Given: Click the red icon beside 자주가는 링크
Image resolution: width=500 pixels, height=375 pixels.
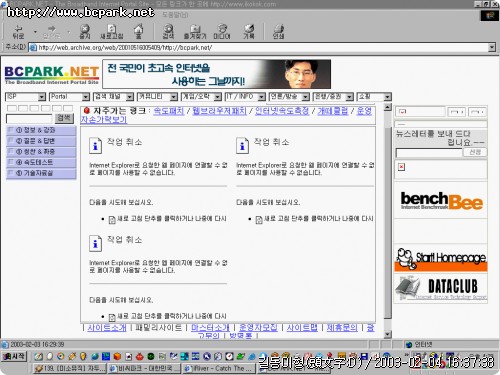Looking at the screenshot, I should pos(87,110).
